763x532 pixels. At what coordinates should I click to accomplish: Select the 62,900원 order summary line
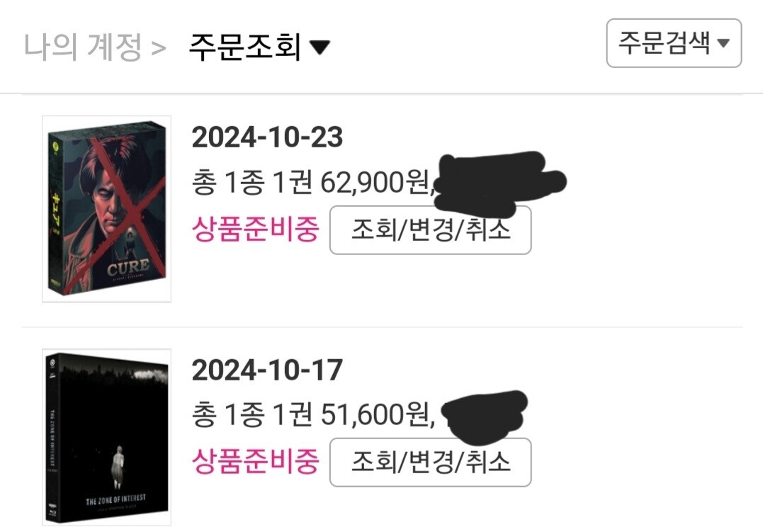(x=313, y=183)
